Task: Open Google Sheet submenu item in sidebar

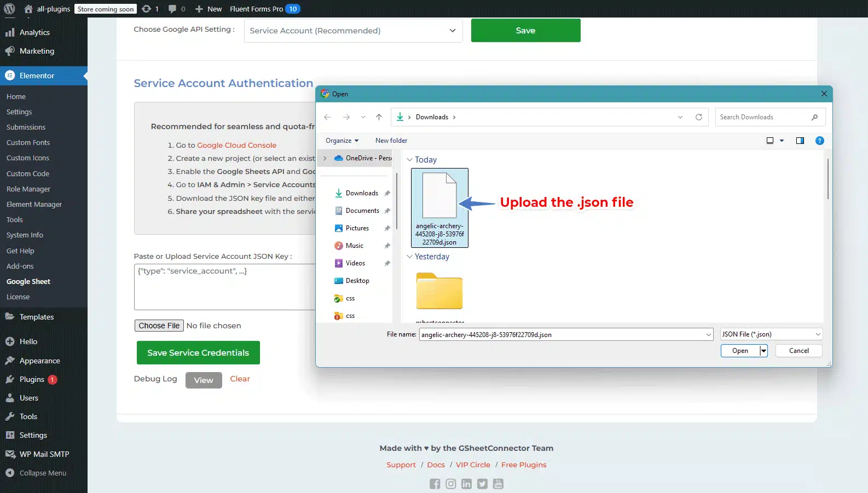Action: [28, 281]
